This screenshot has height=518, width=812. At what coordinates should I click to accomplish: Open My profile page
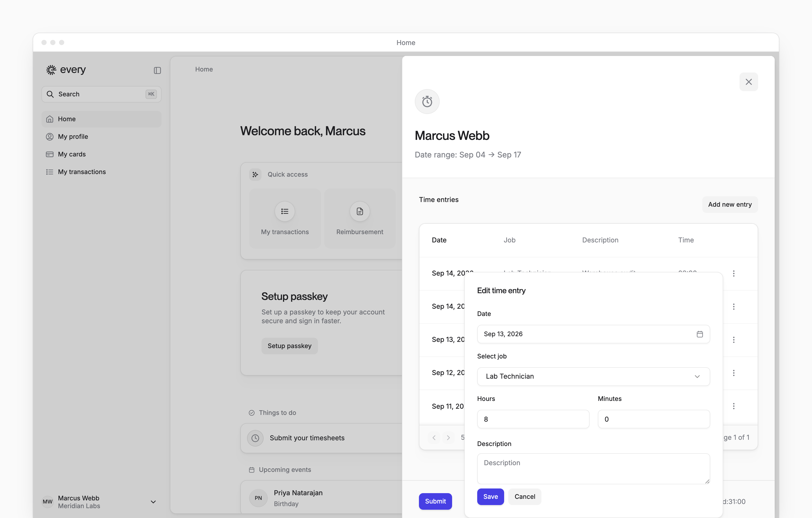tap(101, 136)
